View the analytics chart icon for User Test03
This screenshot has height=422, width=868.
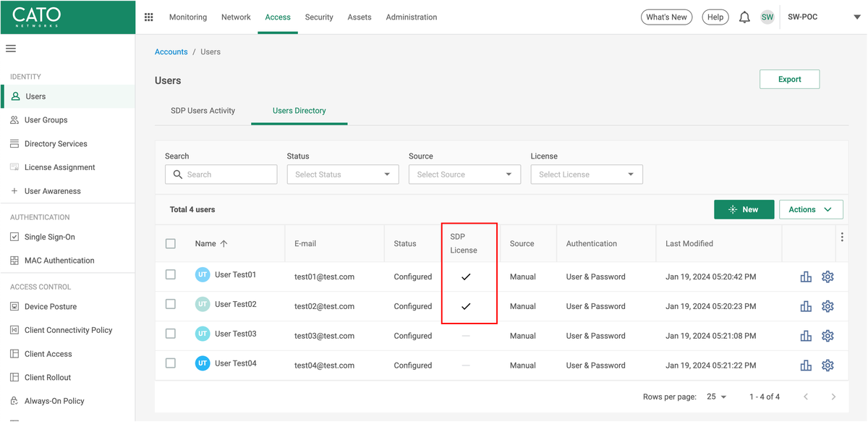[x=806, y=336]
